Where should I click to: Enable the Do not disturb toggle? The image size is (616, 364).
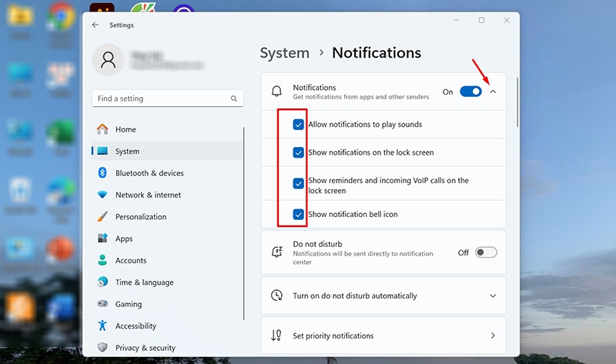coord(486,252)
